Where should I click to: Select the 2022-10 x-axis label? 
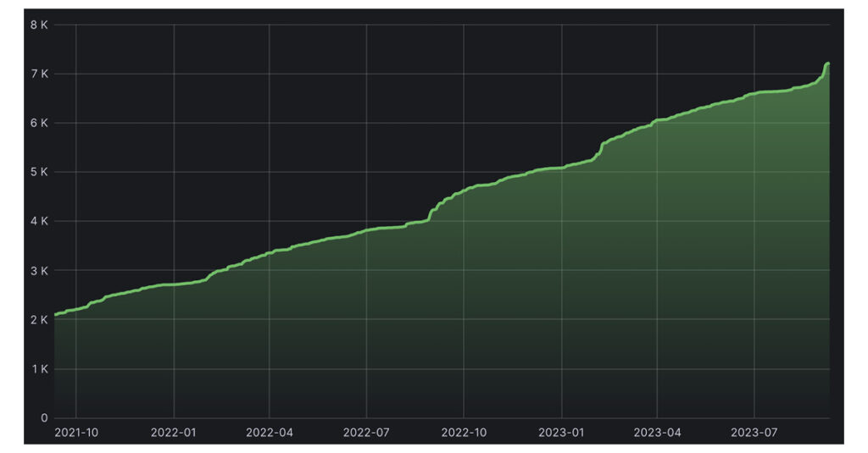click(x=464, y=433)
